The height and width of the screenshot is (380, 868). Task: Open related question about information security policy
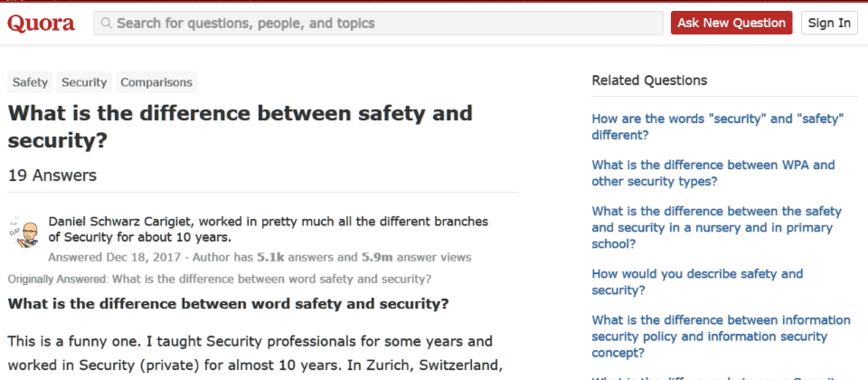[x=721, y=337]
